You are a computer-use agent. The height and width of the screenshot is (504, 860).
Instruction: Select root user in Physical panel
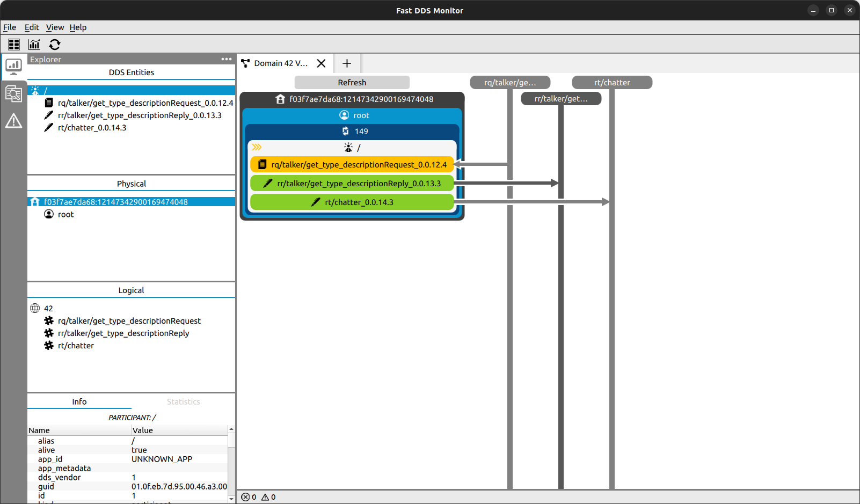(x=65, y=214)
